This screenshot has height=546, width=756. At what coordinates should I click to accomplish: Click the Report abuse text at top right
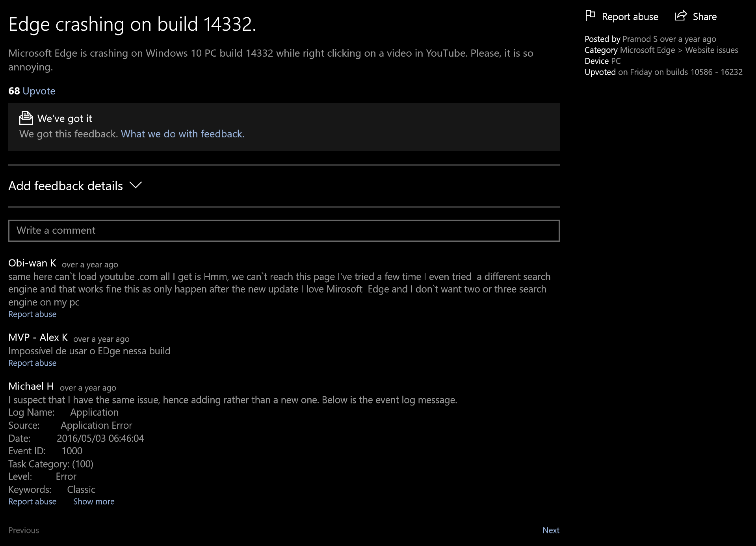tap(630, 17)
